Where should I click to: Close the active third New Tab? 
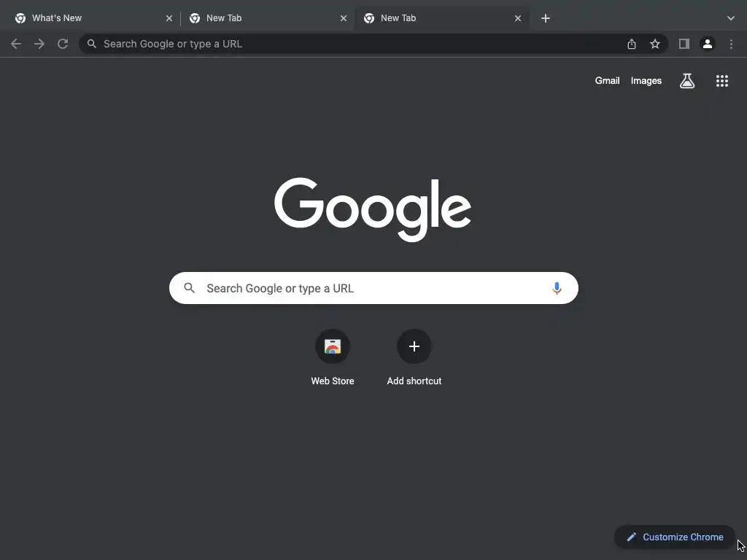(518, 18)
